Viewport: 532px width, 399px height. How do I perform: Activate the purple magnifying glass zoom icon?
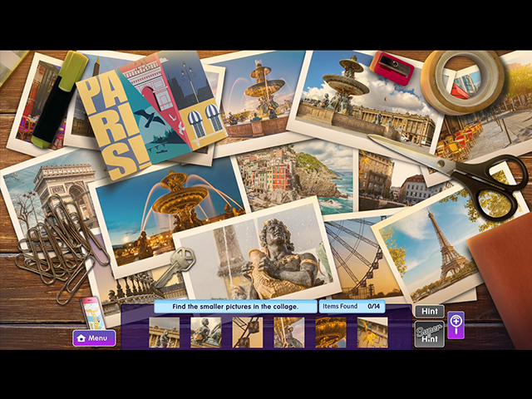(456, 325)
